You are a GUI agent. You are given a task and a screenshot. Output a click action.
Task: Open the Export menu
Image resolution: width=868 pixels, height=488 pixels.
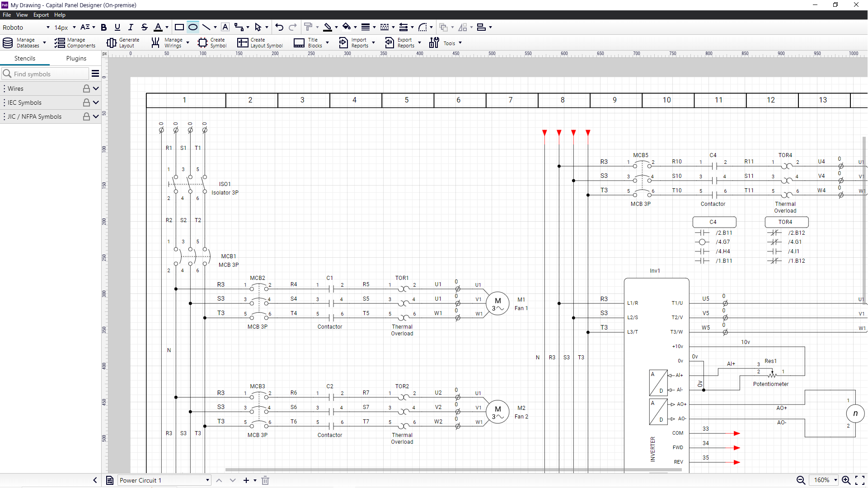(41, 14)
